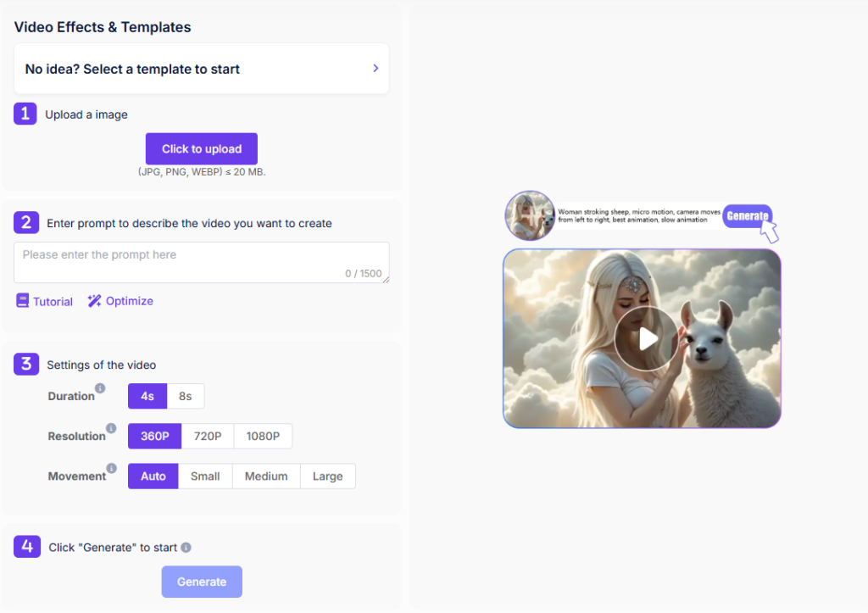Choose Small movement option
This screenshot has height=613, width=868.
click(x=205, y=476)
